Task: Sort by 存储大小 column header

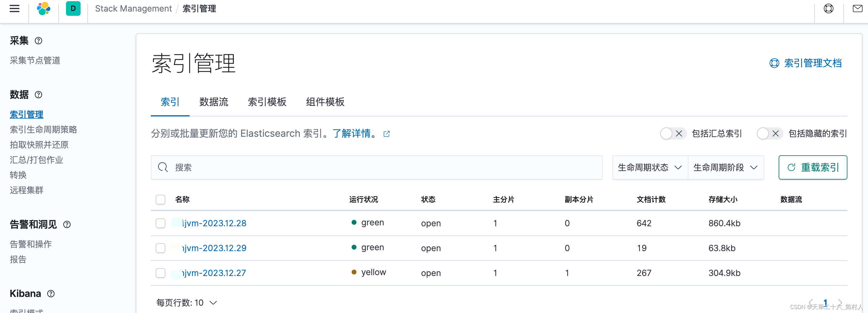Action: tap(723, 199)
